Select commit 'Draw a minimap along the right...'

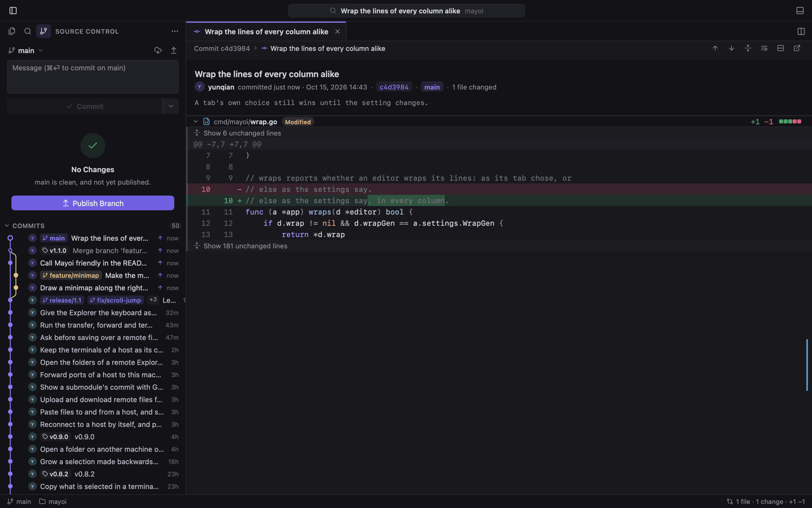coord(93,288)
